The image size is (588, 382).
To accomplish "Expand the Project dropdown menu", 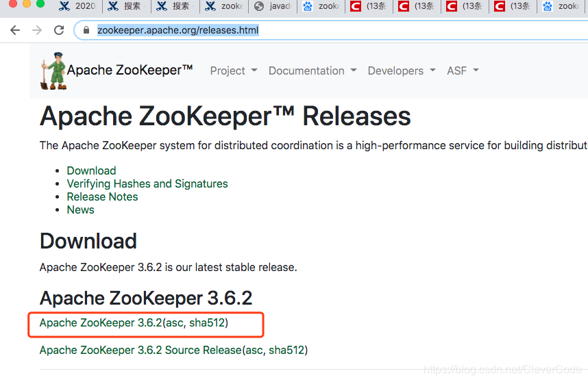I will click(x=234, y=71).
